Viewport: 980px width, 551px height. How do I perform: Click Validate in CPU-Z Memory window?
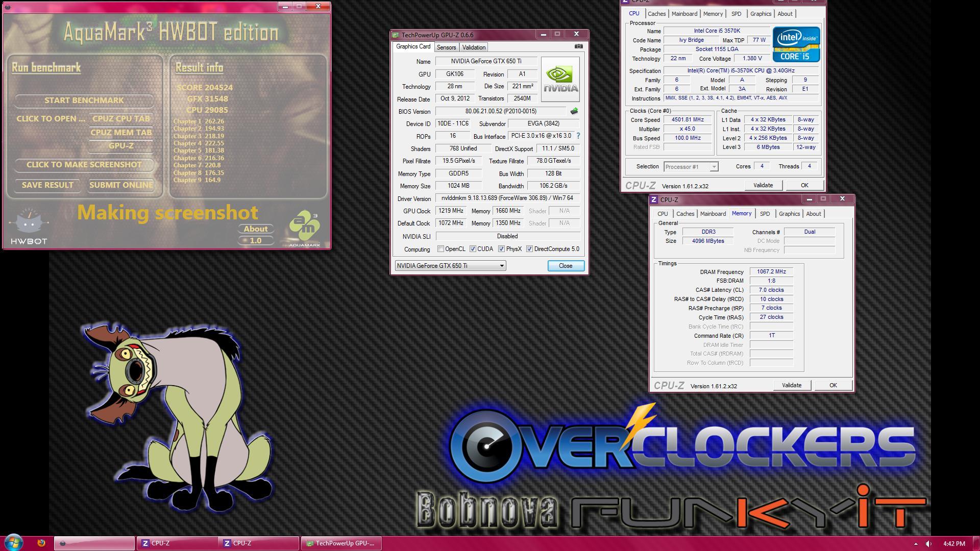click(x=792, y=385)
